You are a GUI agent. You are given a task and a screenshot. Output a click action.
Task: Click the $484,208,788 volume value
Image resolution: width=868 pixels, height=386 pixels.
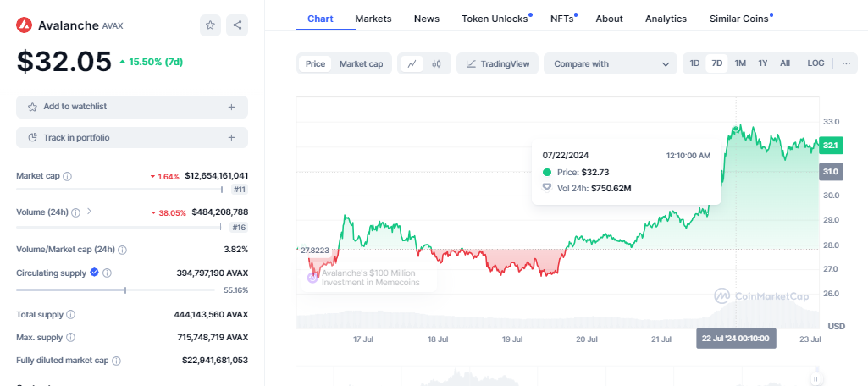pyautogui.click(x=220, y=212)
